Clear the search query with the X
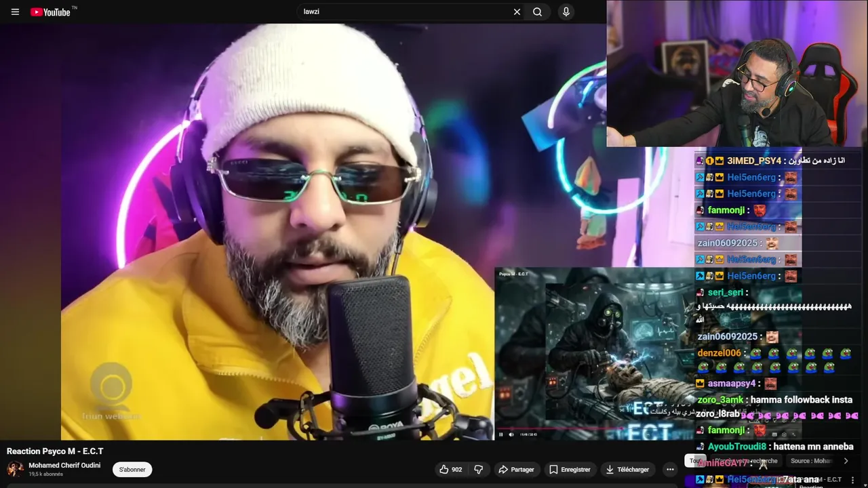 [517, 12]
